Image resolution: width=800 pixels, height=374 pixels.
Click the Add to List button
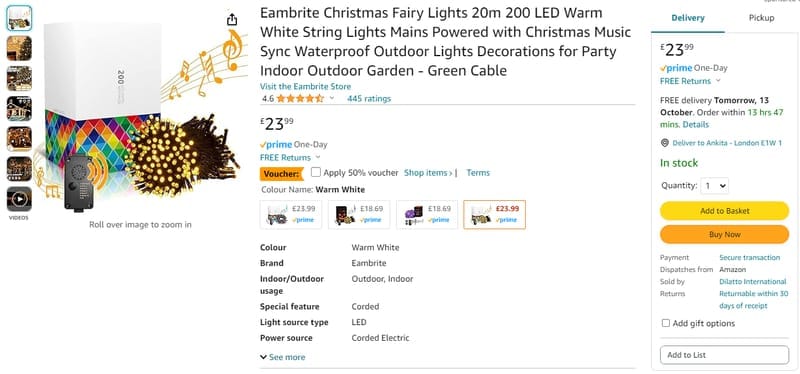pos(724,355)
